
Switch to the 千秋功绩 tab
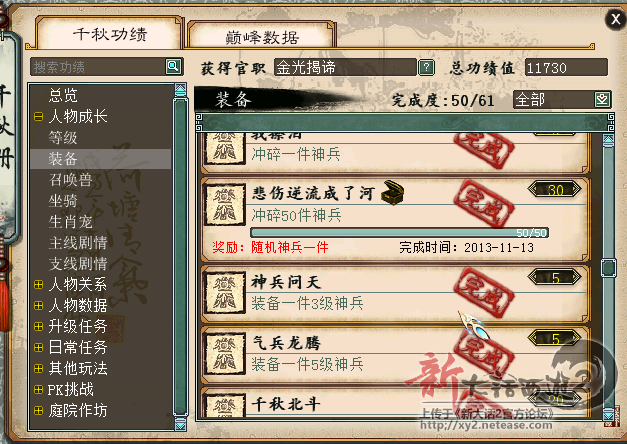(x=109, y=34)
